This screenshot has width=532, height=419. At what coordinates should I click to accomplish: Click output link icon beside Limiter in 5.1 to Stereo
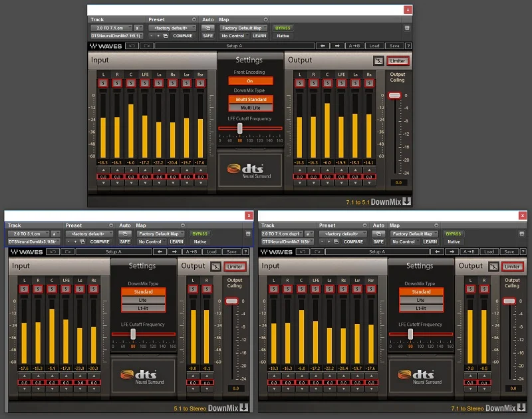click(215, 267)
